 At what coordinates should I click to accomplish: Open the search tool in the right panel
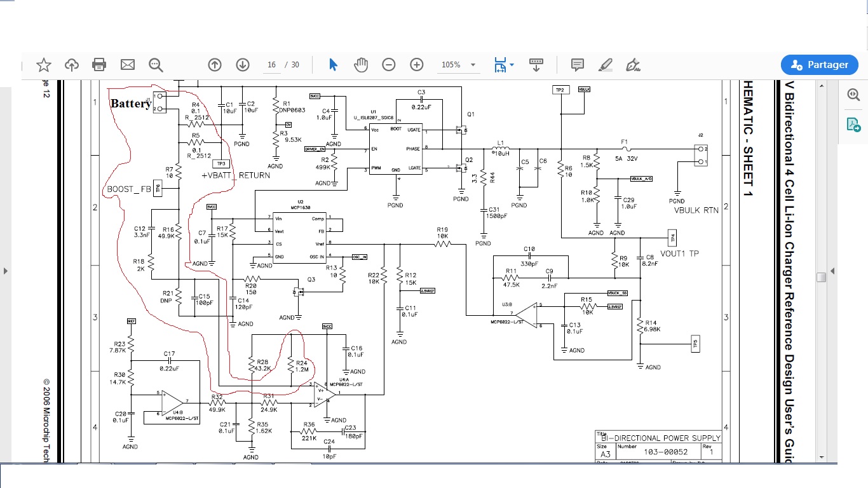[853, 95]
